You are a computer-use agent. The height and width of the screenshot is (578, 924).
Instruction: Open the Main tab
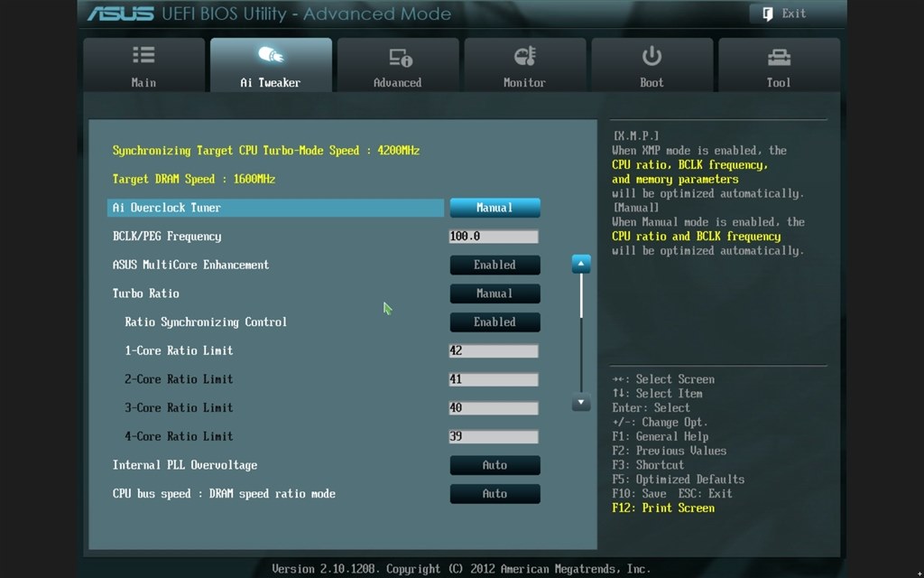(x=143, y=65)
